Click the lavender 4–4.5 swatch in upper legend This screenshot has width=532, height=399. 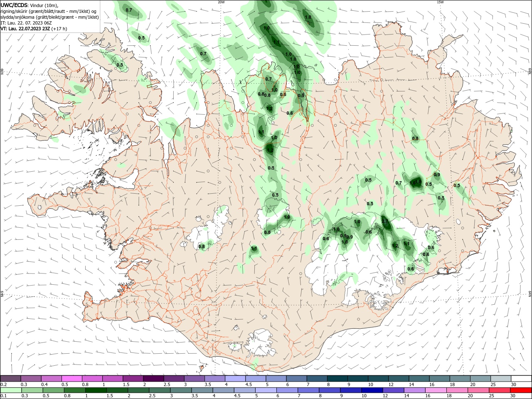tap(235, 379)
